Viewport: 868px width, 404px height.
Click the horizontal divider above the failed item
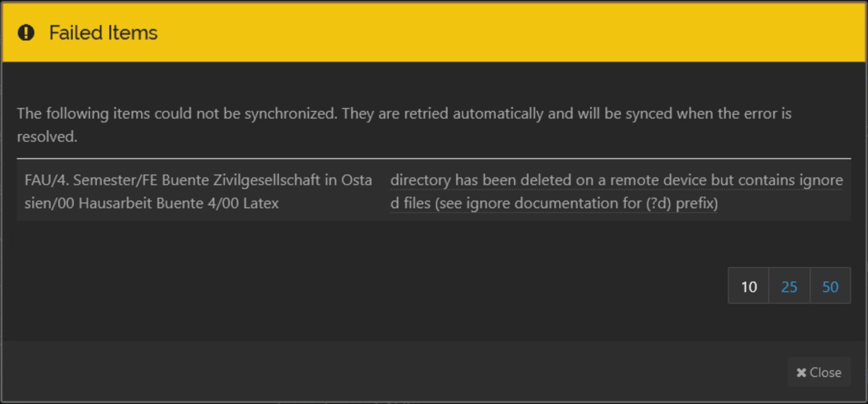pos(434,158)
